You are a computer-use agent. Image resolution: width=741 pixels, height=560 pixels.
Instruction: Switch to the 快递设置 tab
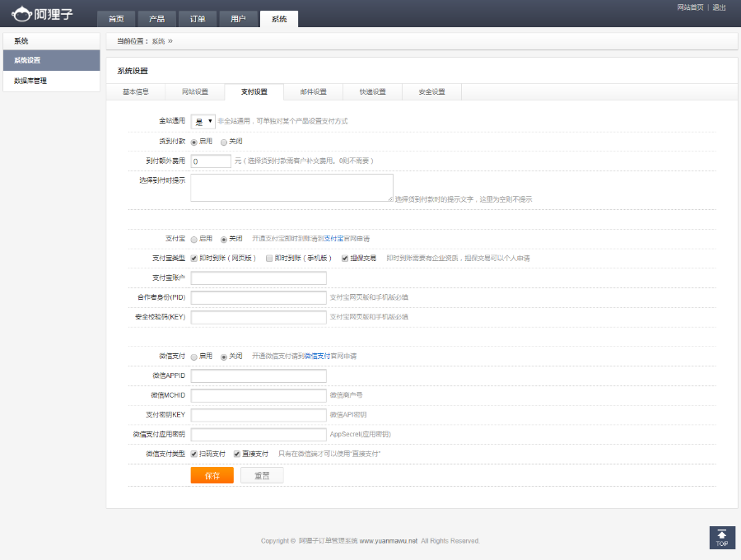click(x=370, y=91)
